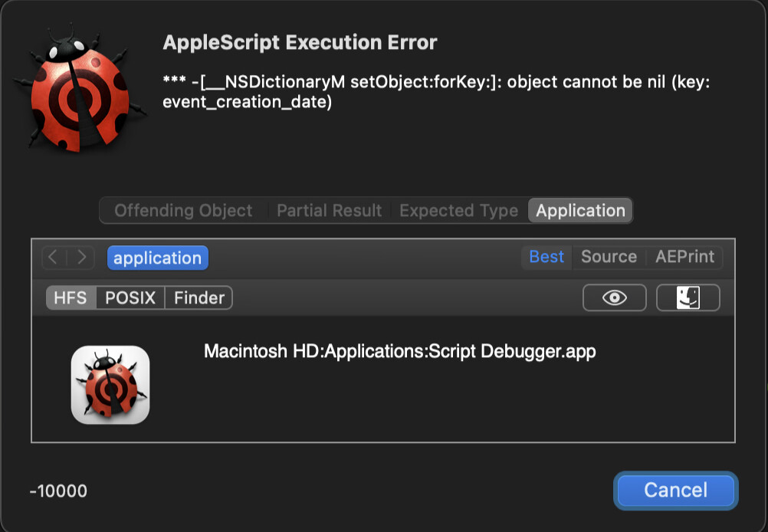Viewport: 768px width, 532px height.
Task: Select the AEPrint view mode
Action: (684, 257)
